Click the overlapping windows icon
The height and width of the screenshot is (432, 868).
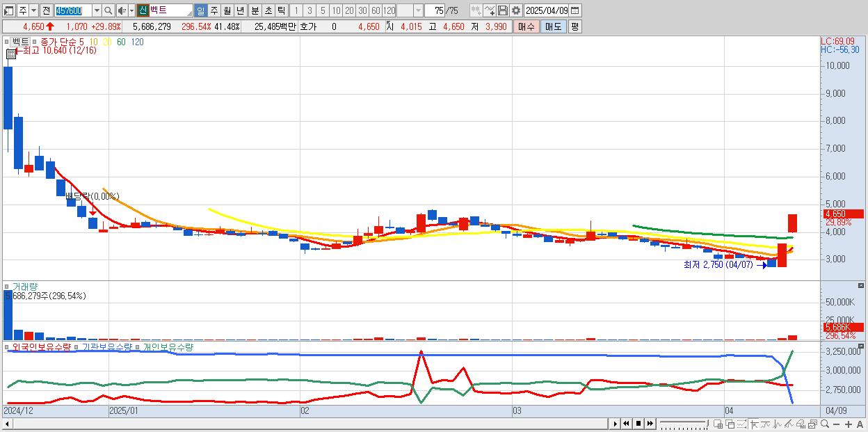[730, 424]
